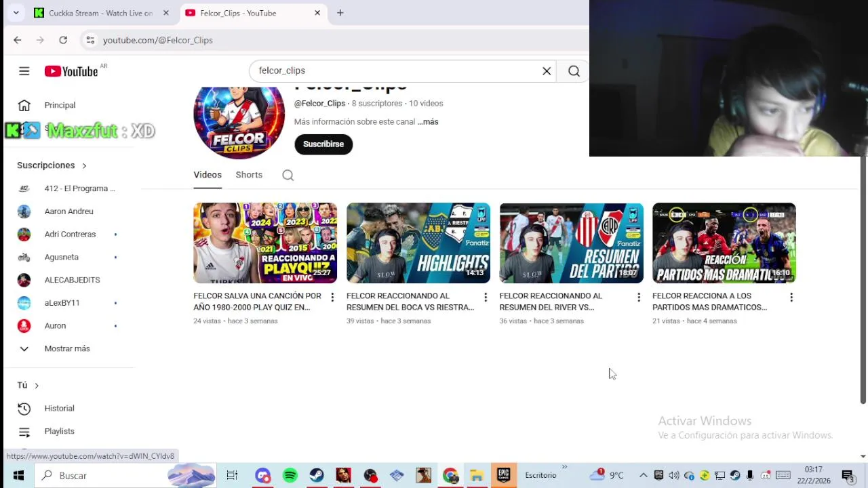Click the Windows Start button

18,475
